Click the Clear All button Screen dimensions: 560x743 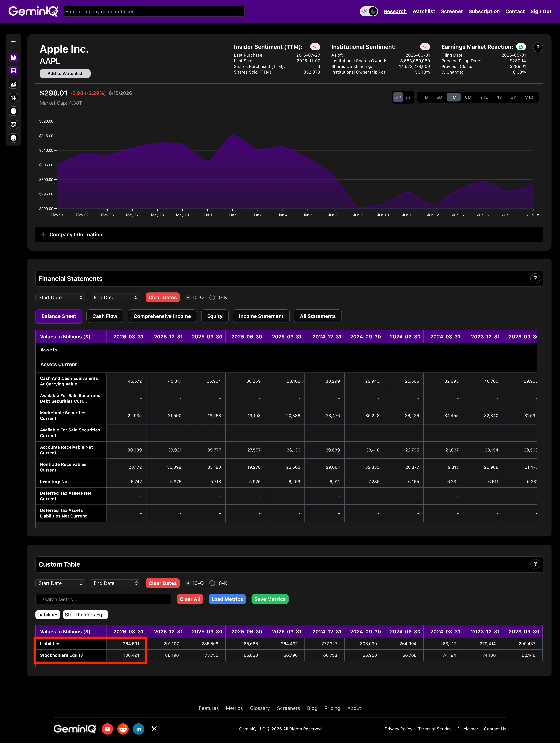coord(190,599)
